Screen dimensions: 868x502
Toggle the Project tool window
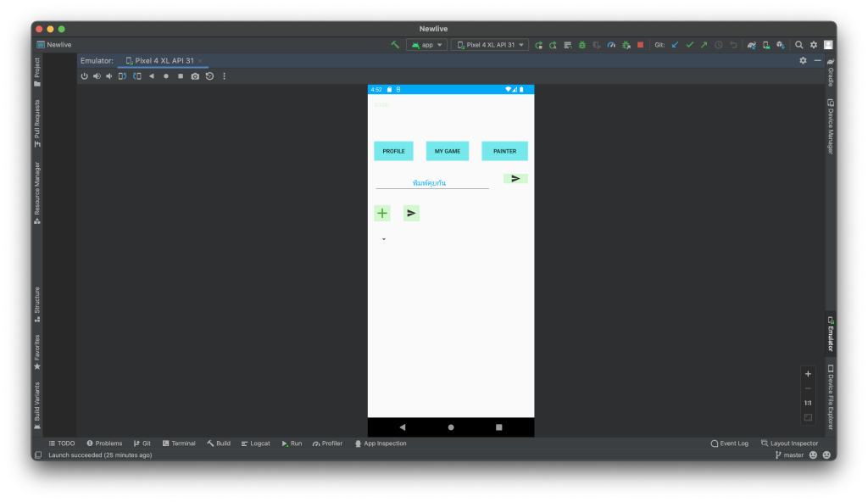click(37, 72)
